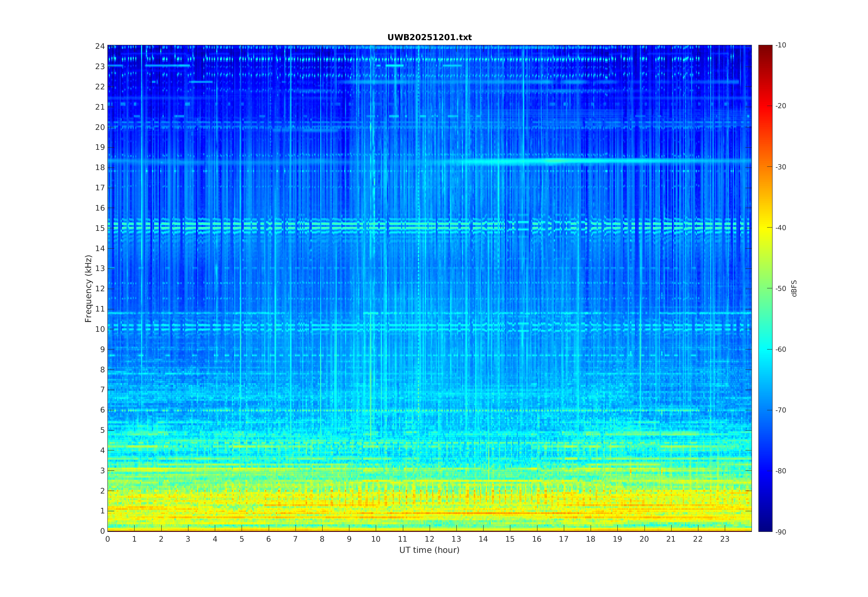Click the -10 tick label on colorbar
The width and height of the screenshot is (868, 597).
click(780, 45)
